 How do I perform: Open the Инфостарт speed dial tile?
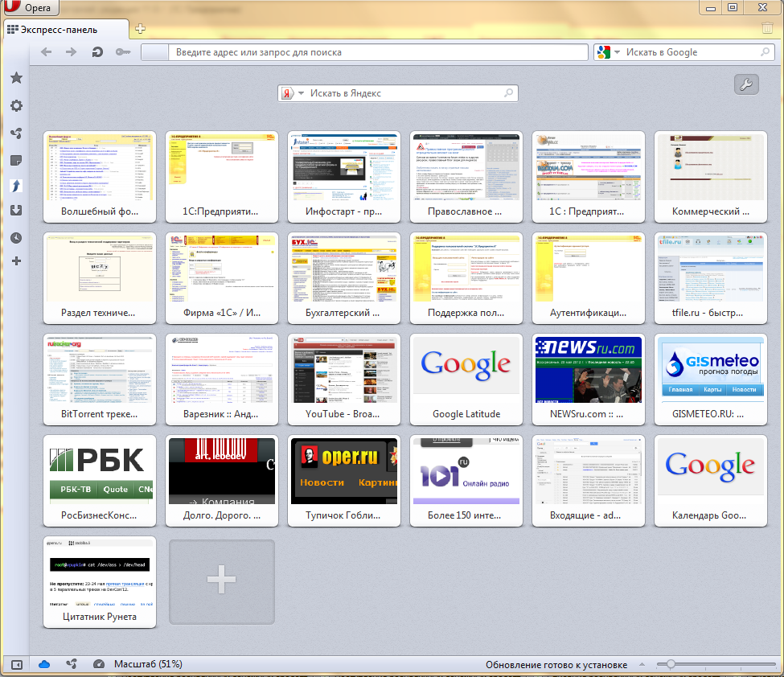click(344, 177)
